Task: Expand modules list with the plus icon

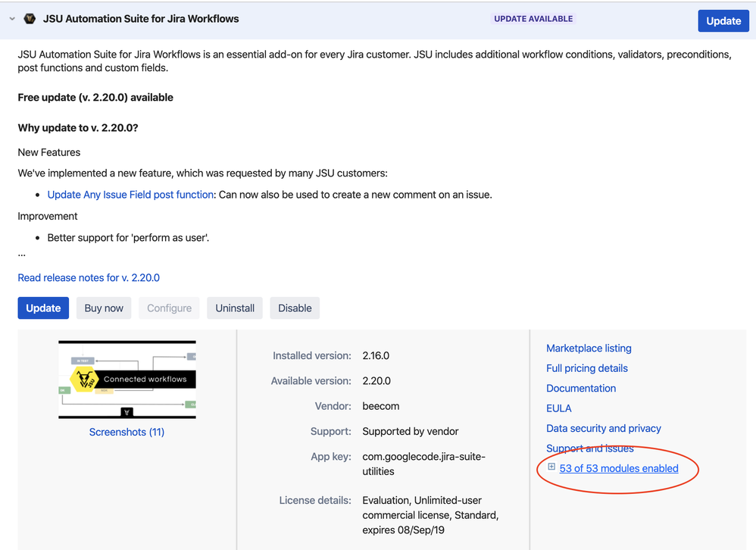Action: point(551,467)
